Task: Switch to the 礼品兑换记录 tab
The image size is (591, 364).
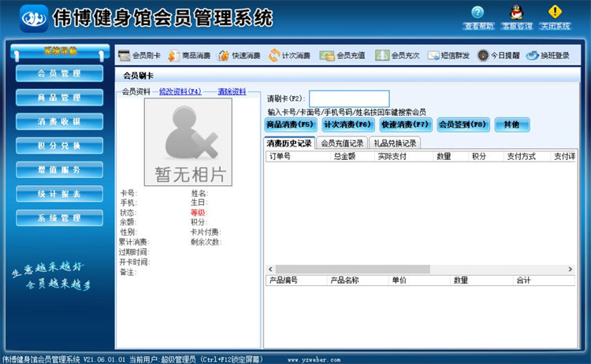Action: 395,143
